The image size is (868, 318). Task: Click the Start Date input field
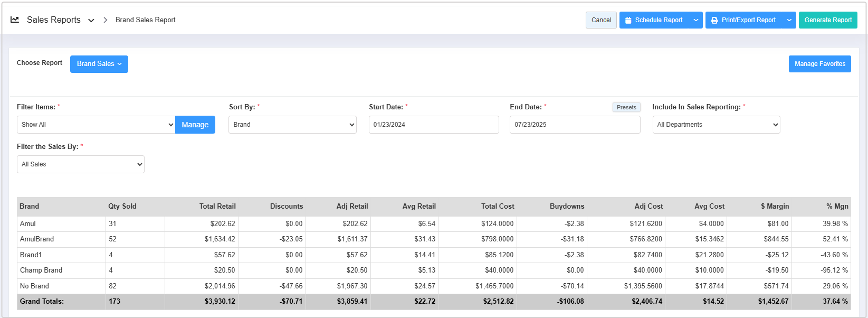[434, 125]
